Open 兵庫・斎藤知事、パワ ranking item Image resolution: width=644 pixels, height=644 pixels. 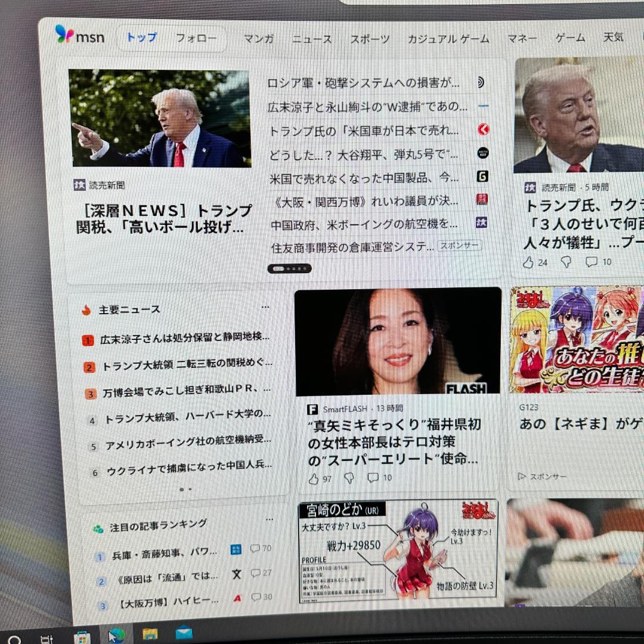pyautogui.click(x=165, y=553)
